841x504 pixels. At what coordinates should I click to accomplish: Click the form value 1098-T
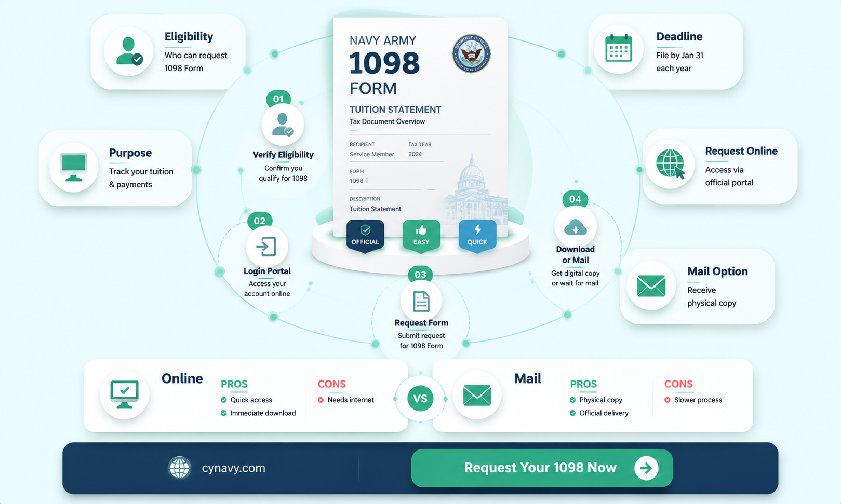(359, 181)
